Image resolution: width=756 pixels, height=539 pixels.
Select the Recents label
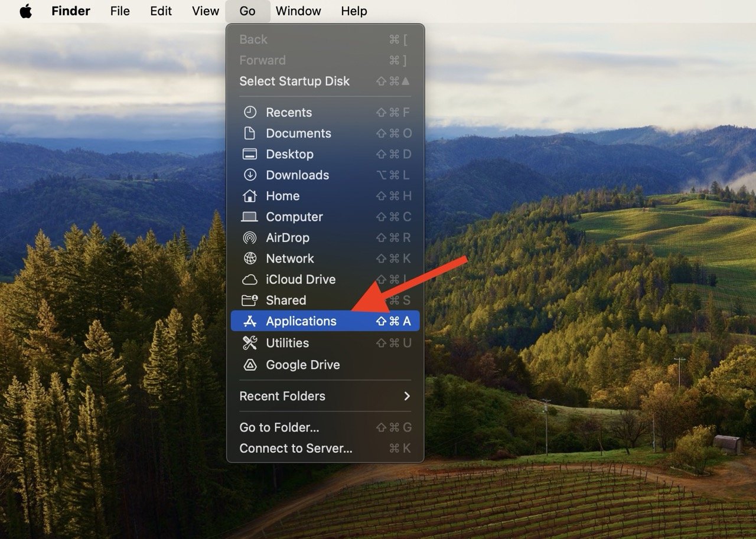pos(289,112)
